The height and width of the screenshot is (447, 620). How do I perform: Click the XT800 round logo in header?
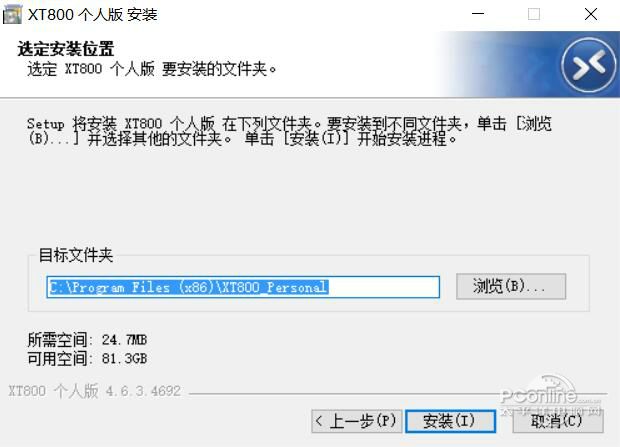pyautogui.click(x=589, y=65)
